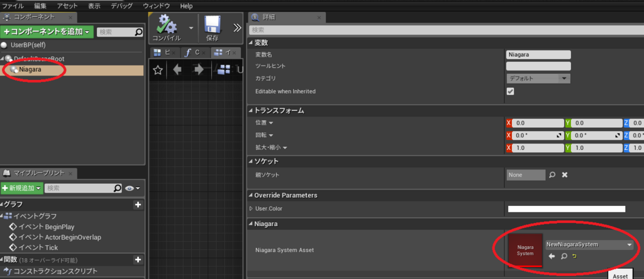Screen dimensions: 644x279
Task: Click the +コンポーネントを追加 button
Action: 47,31
